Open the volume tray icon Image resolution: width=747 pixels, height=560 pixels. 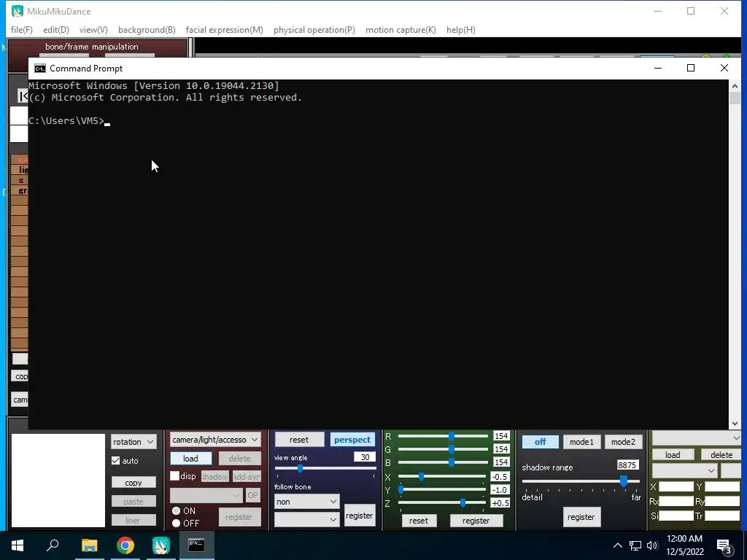pos(652,545)
